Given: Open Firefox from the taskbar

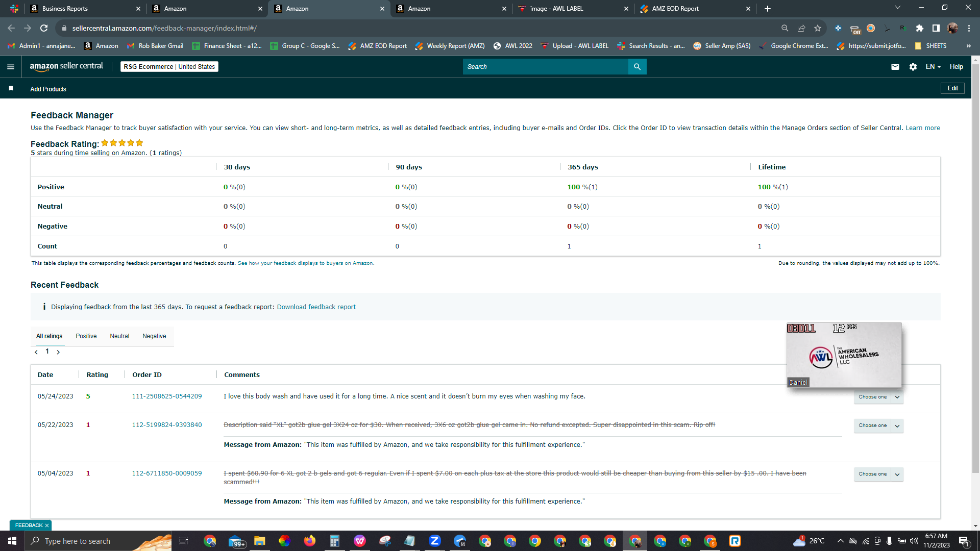Looking at the screenshot, I should (x=310, y=541).
